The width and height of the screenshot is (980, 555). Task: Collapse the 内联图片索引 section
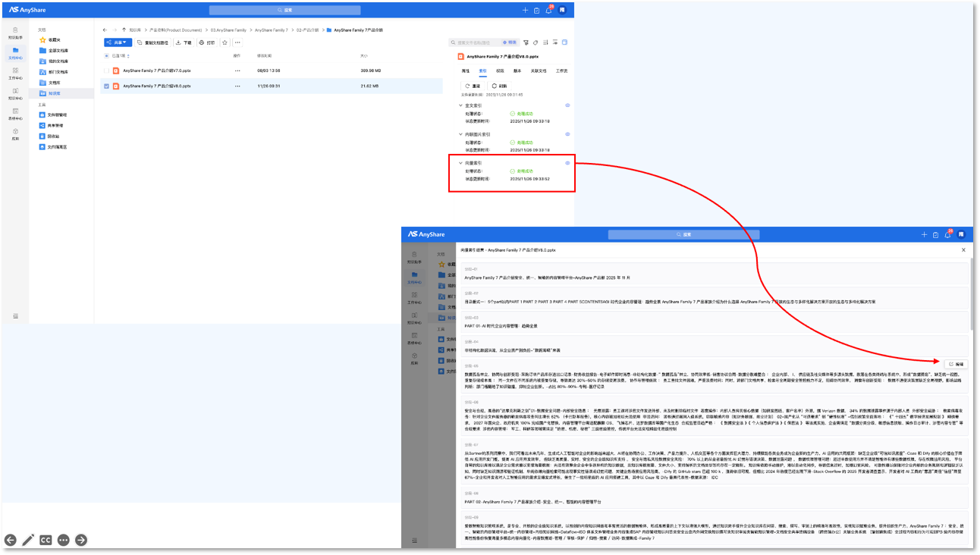click(x=460, y=134)
